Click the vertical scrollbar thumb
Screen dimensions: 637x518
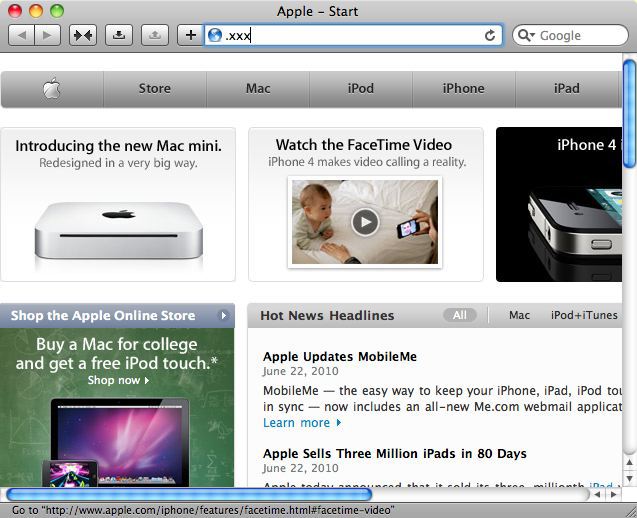coord(629,114)
